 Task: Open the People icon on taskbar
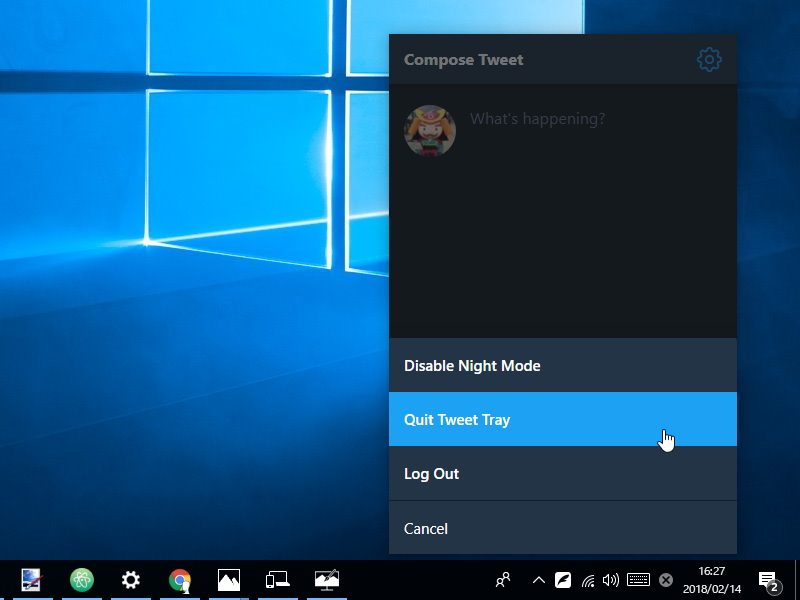503,580
